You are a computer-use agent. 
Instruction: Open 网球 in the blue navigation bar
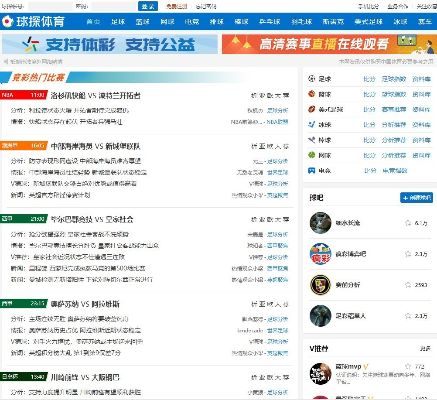pyautogui.click(x=167, y=22)
